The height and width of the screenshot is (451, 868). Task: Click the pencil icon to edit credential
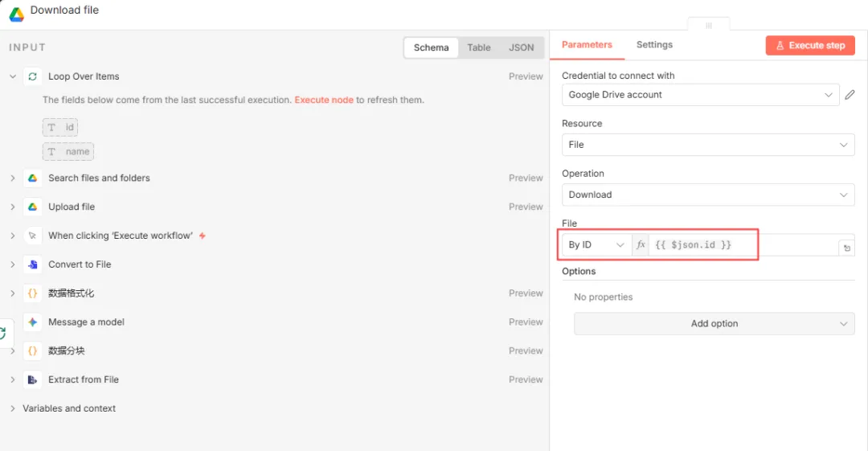point(850,95)
